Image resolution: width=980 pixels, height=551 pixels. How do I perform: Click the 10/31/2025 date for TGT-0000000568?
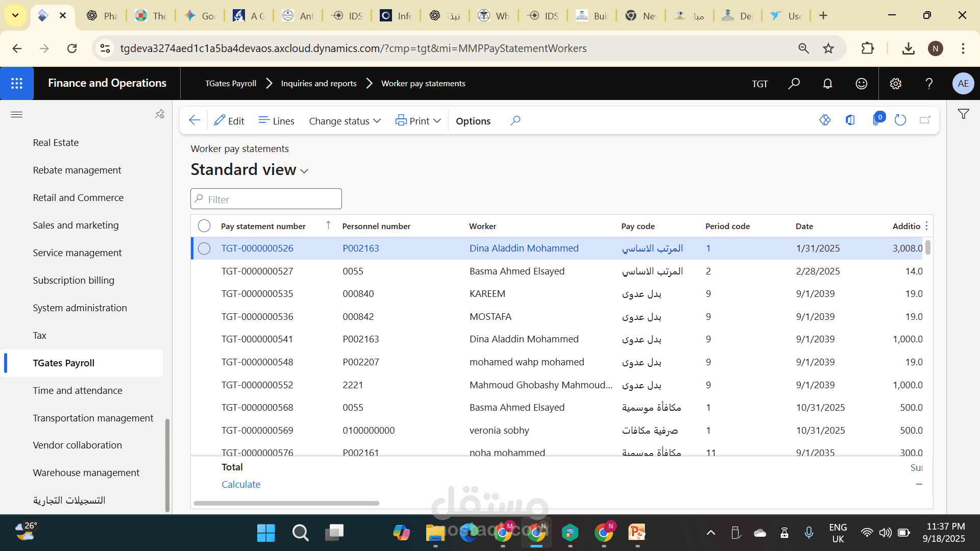820,408
